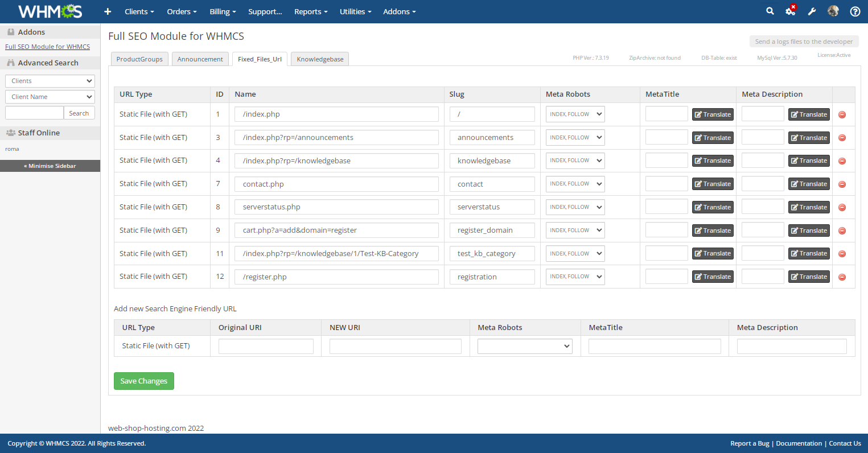Click Send a logs files to developer
The height and width of the screenshot is (453, 868).
click(x=804, y=42)
